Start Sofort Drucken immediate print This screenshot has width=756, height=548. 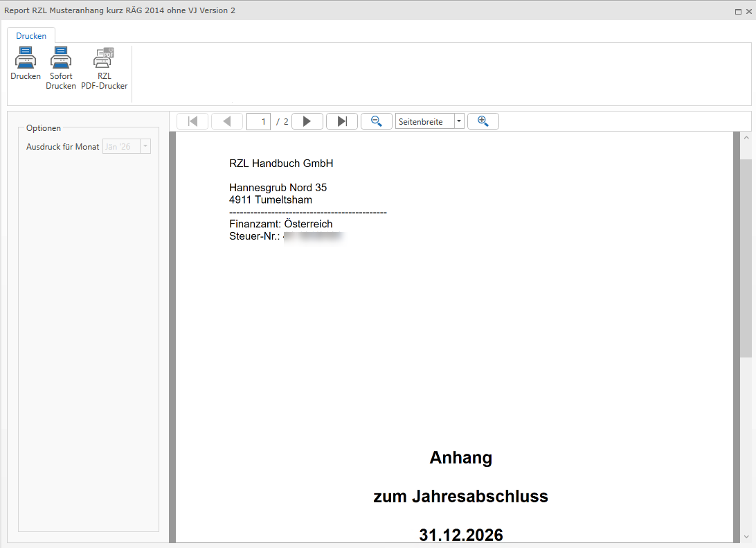(61, 58)
